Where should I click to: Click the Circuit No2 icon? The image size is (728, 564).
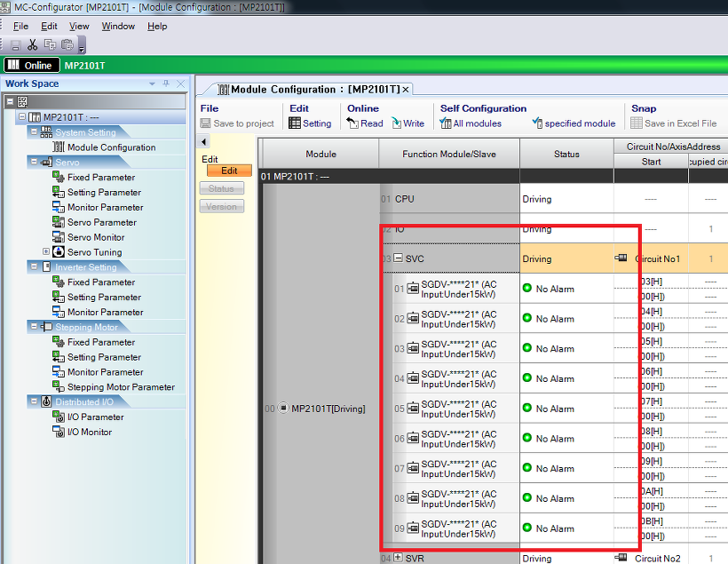point(621,557)
